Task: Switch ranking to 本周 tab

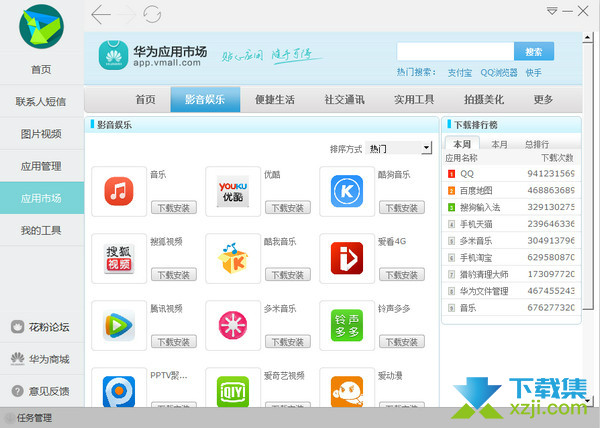Action: point(462,144)
